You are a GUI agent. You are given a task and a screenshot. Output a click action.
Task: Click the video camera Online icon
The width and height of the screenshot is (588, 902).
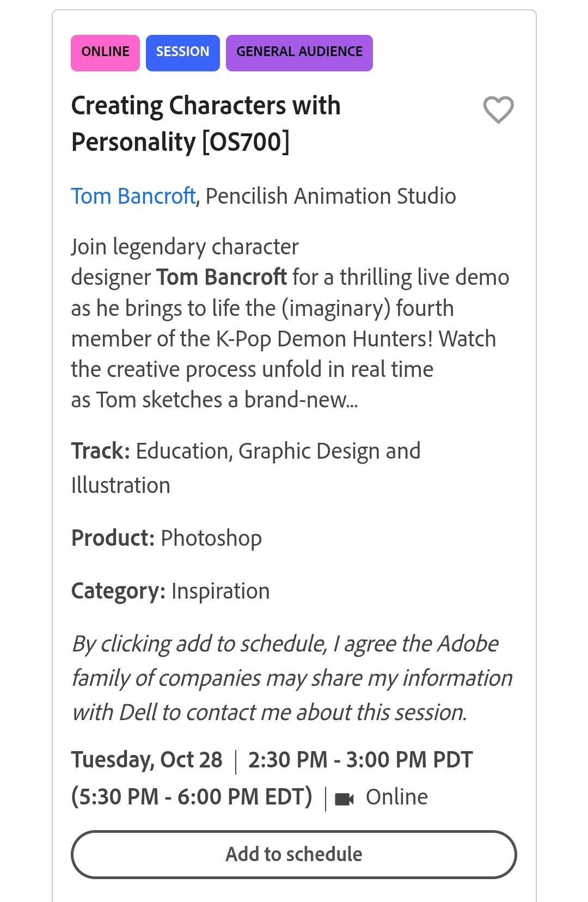tap(344, 799)
